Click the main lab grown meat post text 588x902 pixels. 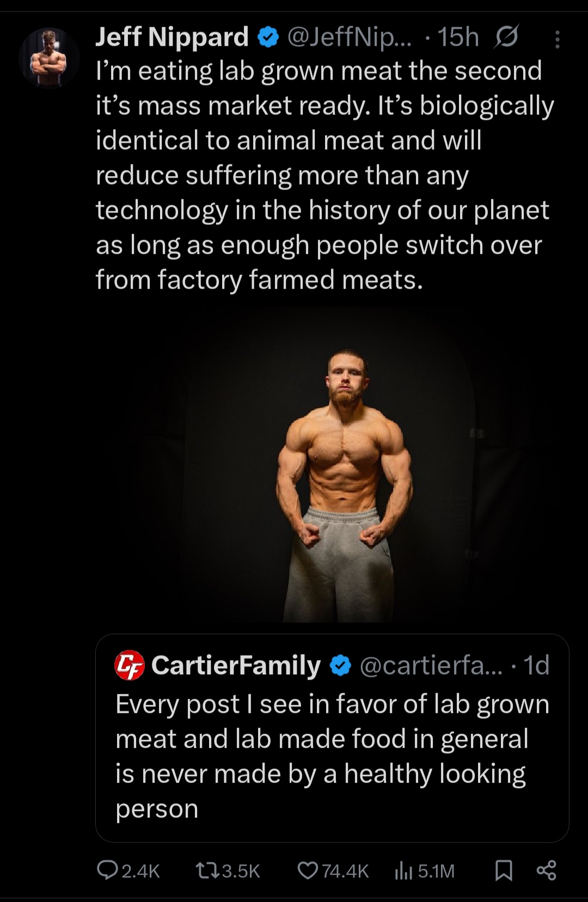coord(324,175)
